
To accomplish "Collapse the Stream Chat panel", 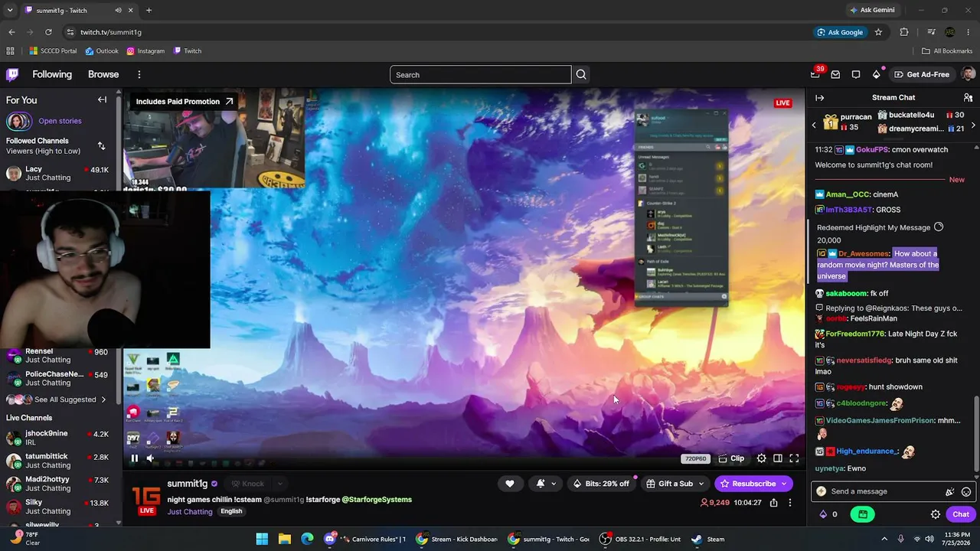I will [819, 97].
